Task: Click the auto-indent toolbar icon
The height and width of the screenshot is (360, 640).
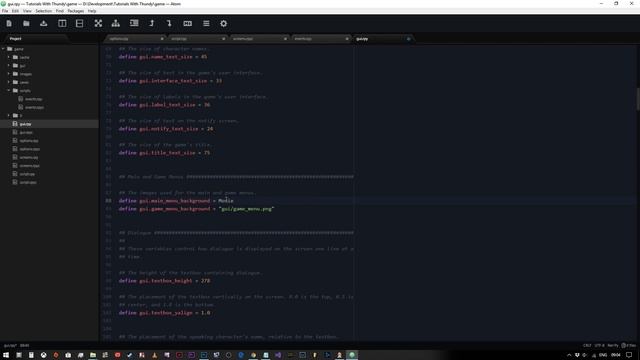Action: tap(134, 23)
